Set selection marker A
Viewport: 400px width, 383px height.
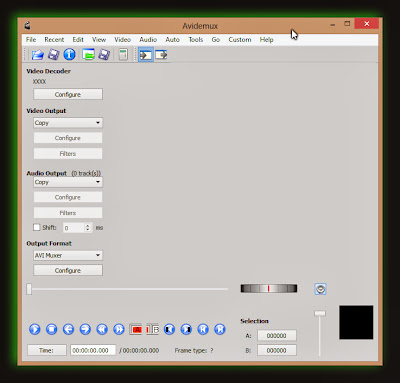[136, 329]
